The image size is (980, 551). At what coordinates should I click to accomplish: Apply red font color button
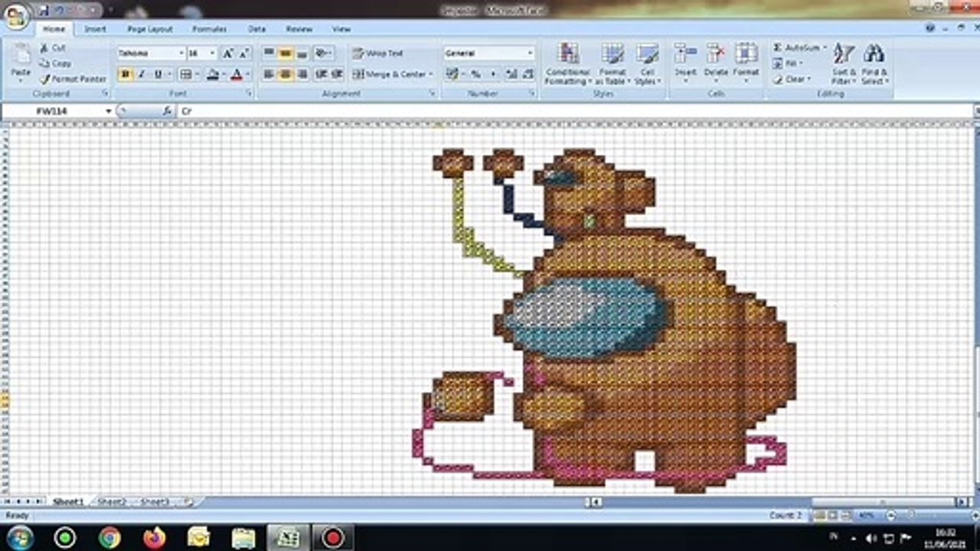click(x=237, y=74)
